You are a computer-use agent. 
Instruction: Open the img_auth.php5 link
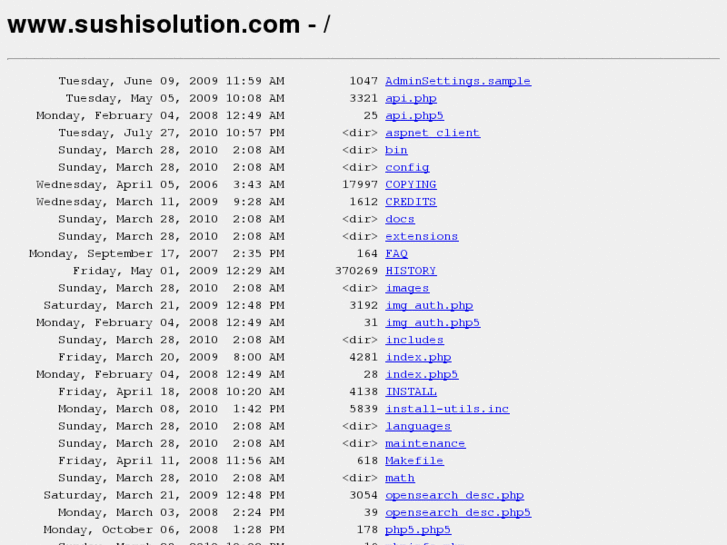pos(432,323)
